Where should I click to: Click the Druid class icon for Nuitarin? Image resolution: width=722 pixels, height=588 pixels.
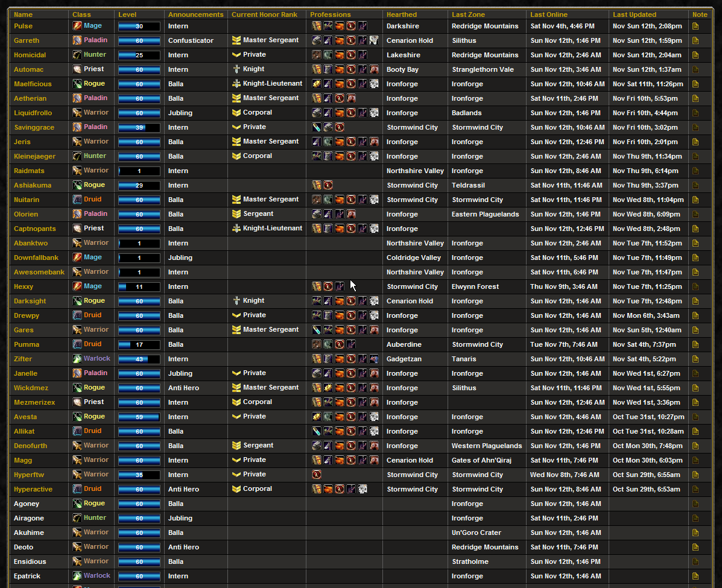(x=77, y=200)
